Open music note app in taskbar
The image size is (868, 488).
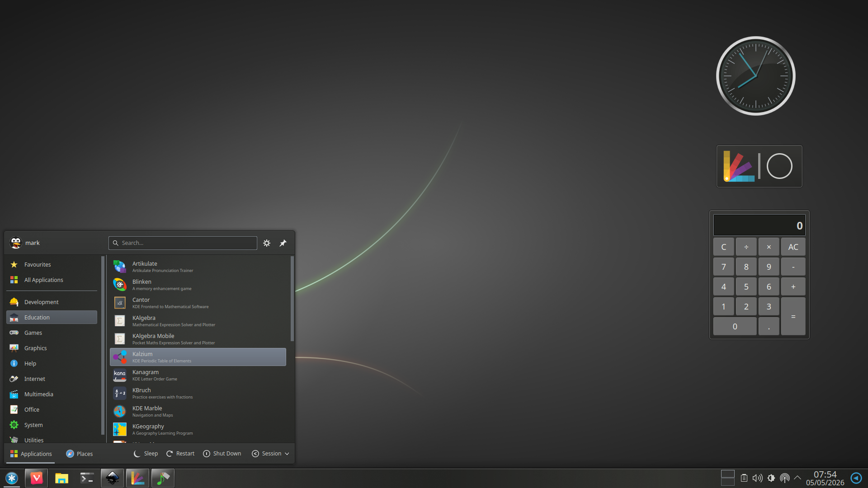(163, 478)
